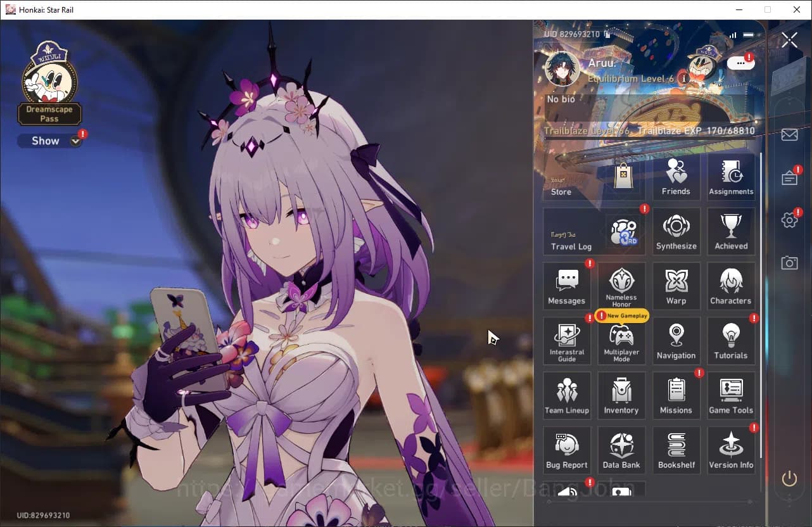Image resolution: width=812 pixels, height=527 pixels.
Task: Open the Travel Log tile
Action: [594, 232]
